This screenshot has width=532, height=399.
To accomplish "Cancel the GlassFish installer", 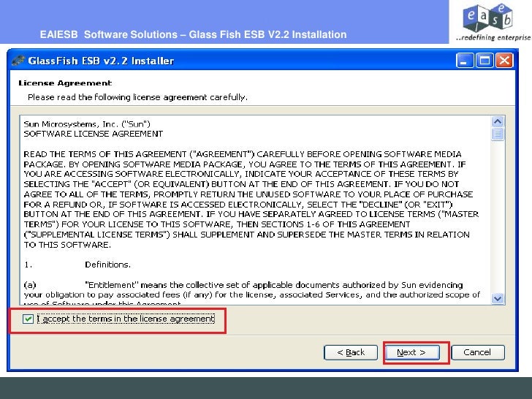I will pyautogui.click(x=478, y=352).
